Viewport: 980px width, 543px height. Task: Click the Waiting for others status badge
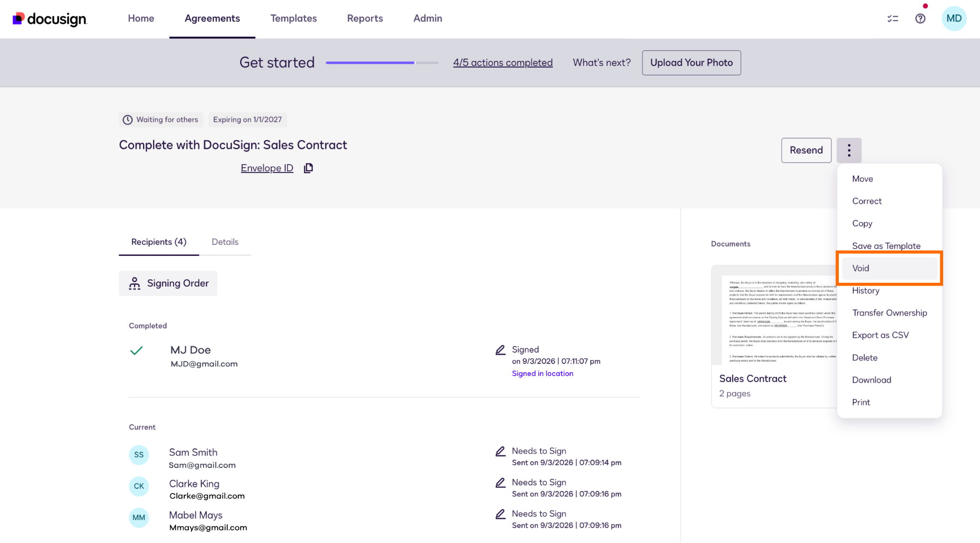(161, 120)
